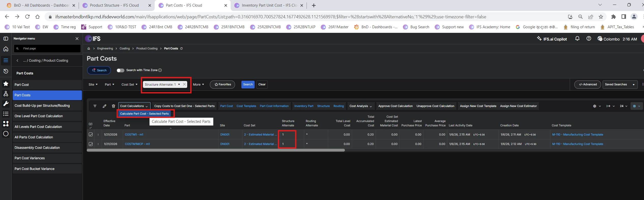The image size is (644, 200).
Task: Switch to Product Structure browser tab
Action: [116, 5]
